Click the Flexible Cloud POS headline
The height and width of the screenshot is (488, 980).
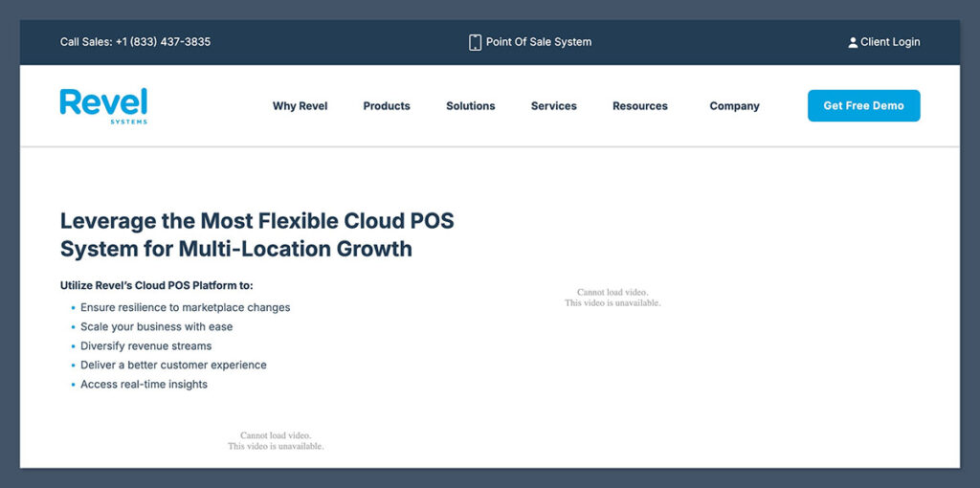click(256, 234)
